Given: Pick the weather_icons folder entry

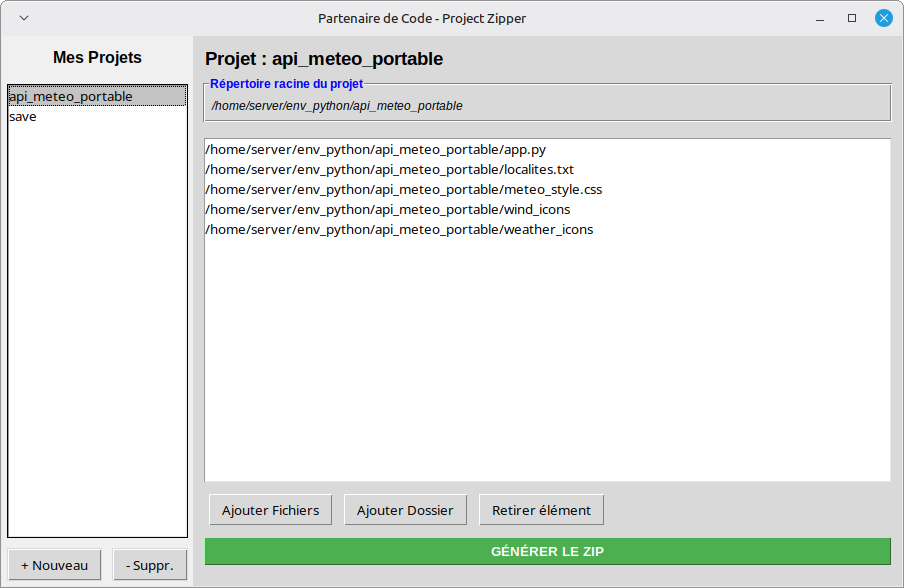Looking at the screenshot, I should [x=398, y=229].
